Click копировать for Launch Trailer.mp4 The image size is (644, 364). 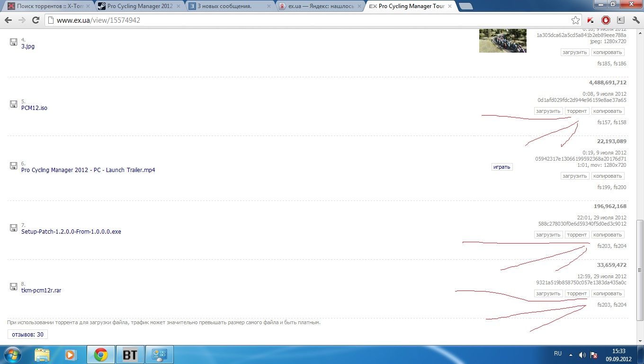point(608,176)
